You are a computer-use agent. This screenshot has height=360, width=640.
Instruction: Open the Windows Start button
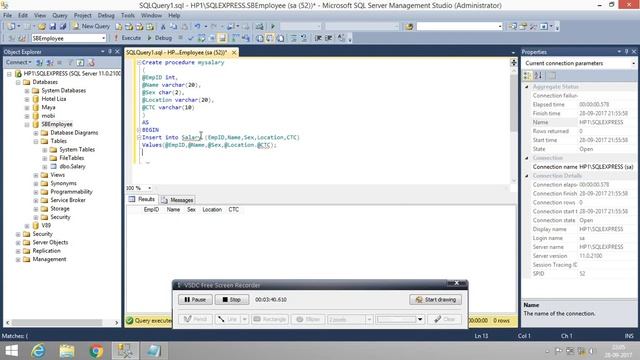point(11,351)
